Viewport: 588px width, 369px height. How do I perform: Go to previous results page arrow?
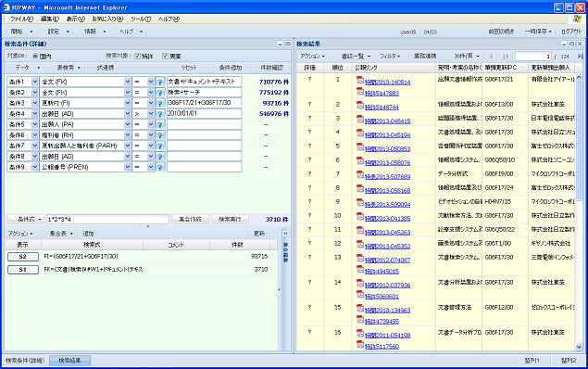pos(491,57)
